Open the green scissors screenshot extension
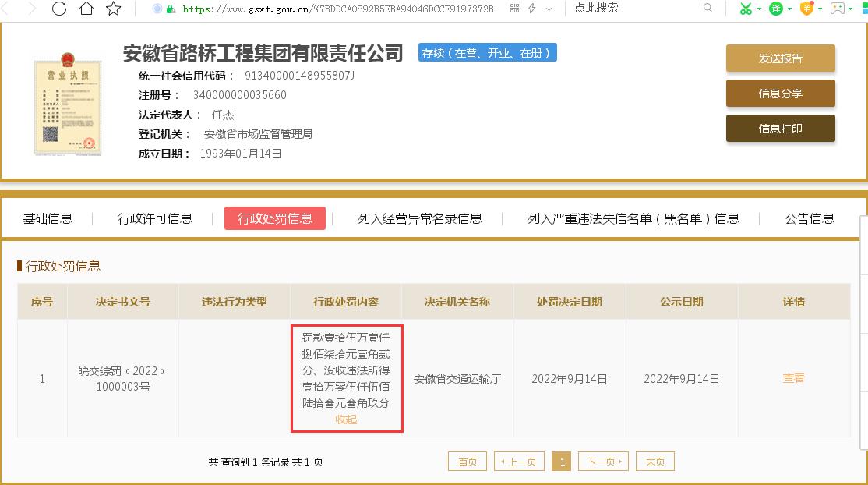 coord(744,8)
